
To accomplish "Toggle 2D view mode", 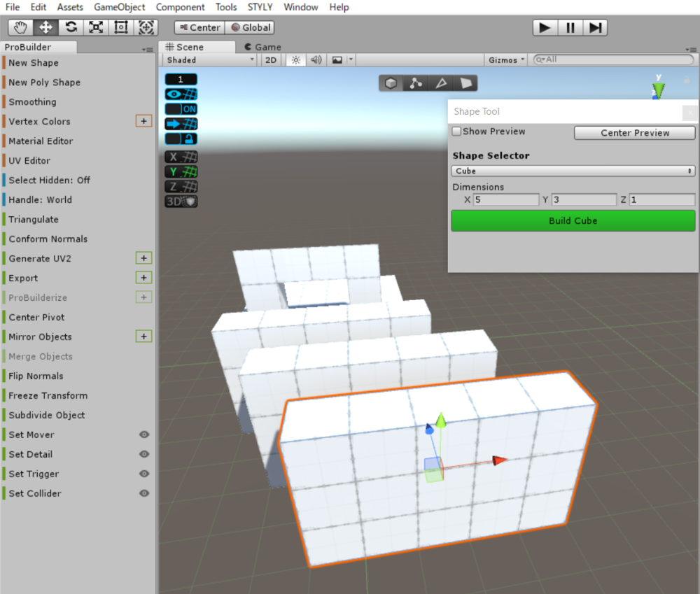I will point(270,59).
